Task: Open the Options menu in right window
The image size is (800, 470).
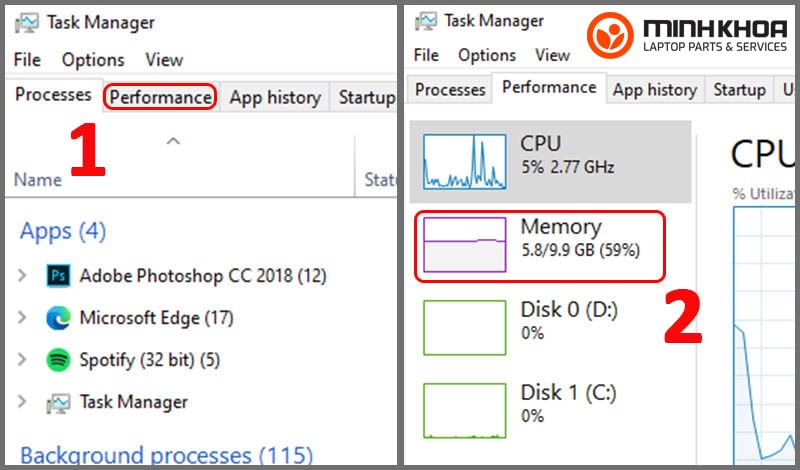Action: [x=487, y=55]
